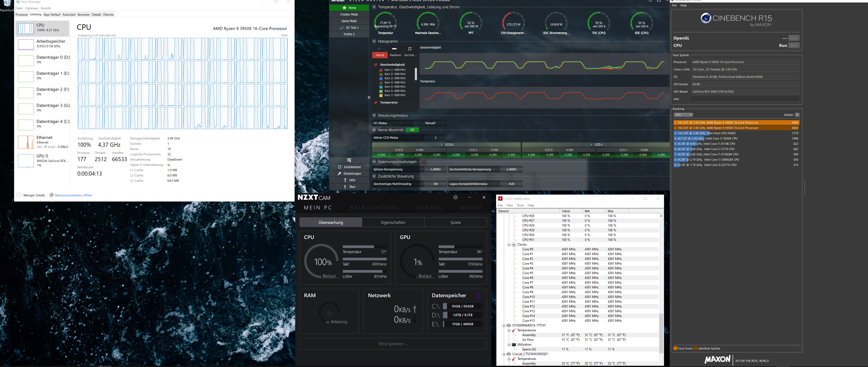Image resolution: width=868 pixels, height=367 pixels.
Task: Switch to the Autostart tab in Task Manager
Action: (x=69, y=15)
